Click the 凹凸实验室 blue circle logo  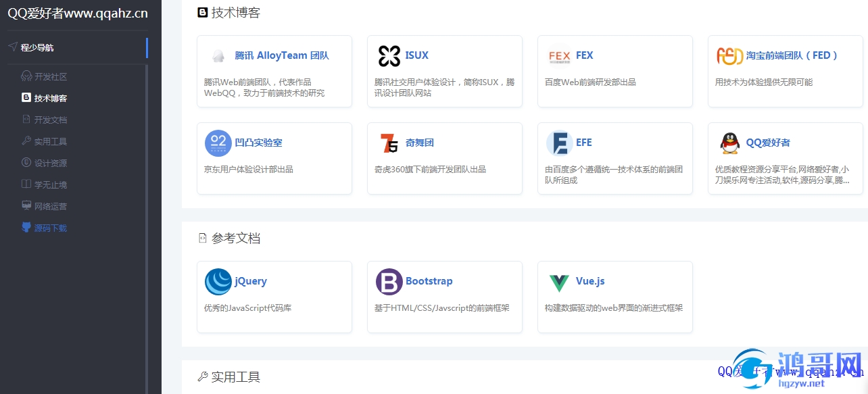pyautogui.click(x=218, y=143)
